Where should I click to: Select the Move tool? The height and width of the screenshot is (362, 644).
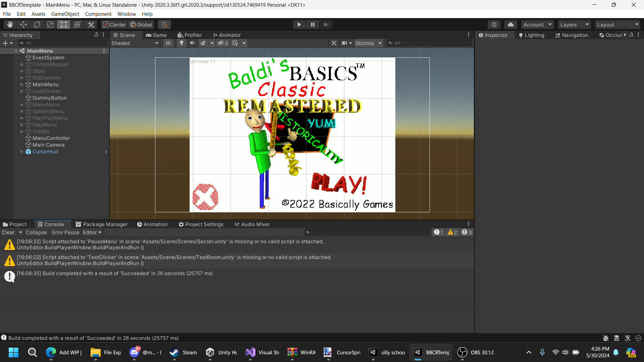23,24
